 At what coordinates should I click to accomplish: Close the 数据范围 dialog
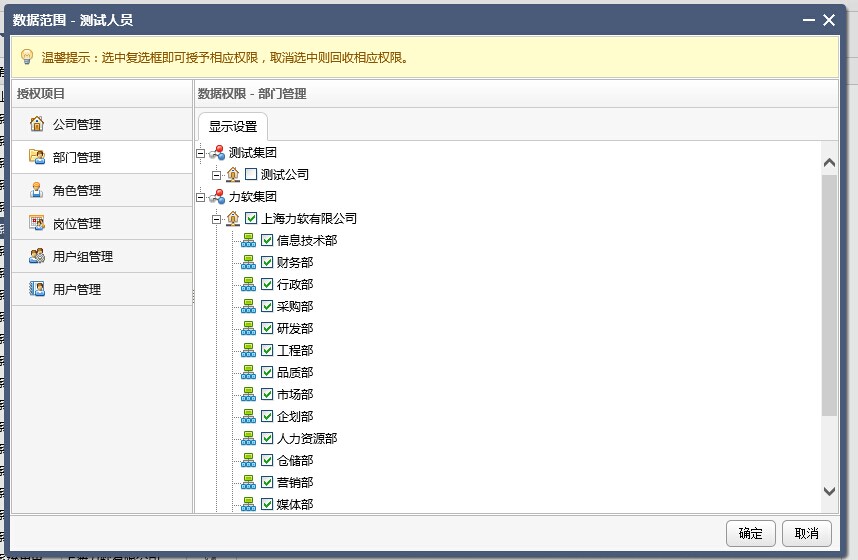point(829,20)
